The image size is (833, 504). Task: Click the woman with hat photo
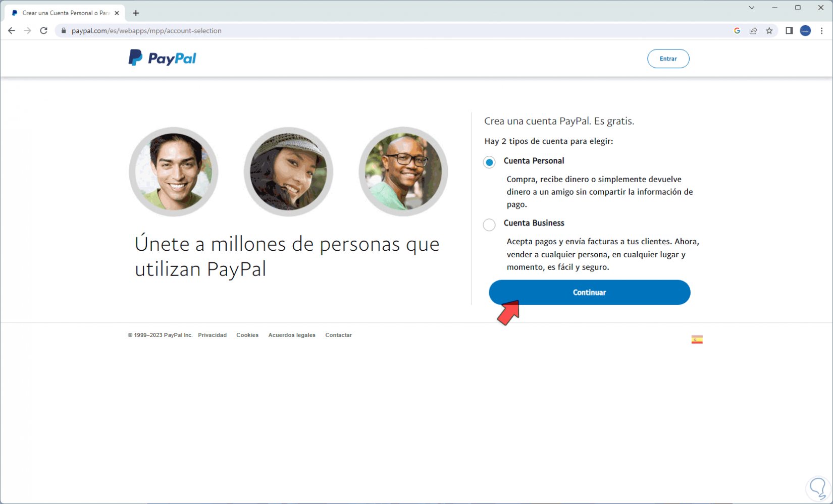[x=288, y=172]
